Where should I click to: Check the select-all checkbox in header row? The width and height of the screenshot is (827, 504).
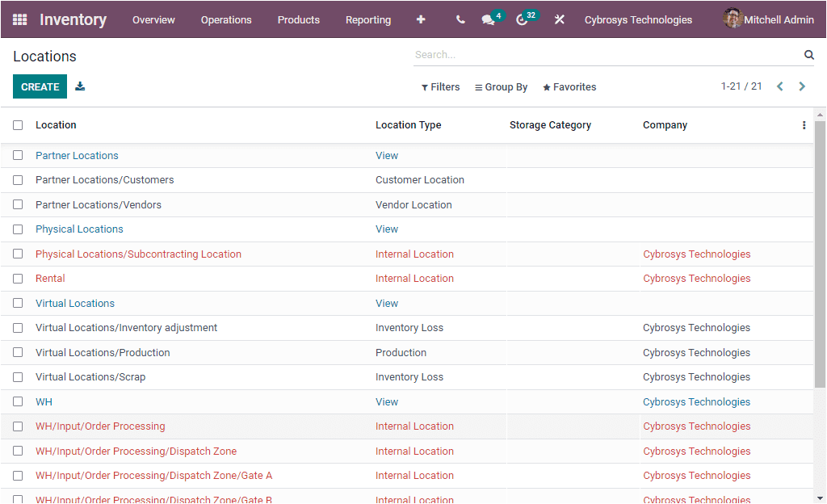tap(17, 124)
